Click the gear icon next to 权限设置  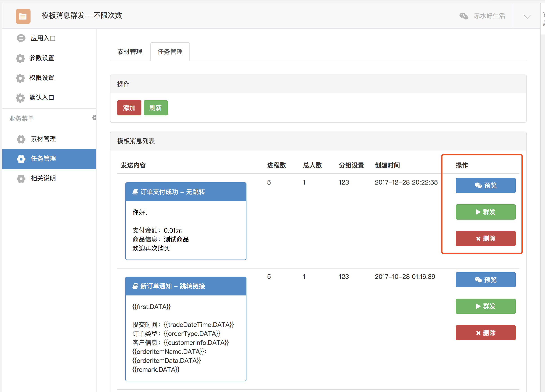tap(20, 78)
